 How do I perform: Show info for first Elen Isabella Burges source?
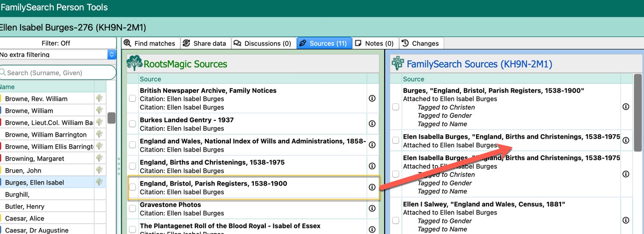[x=626, y=140]
